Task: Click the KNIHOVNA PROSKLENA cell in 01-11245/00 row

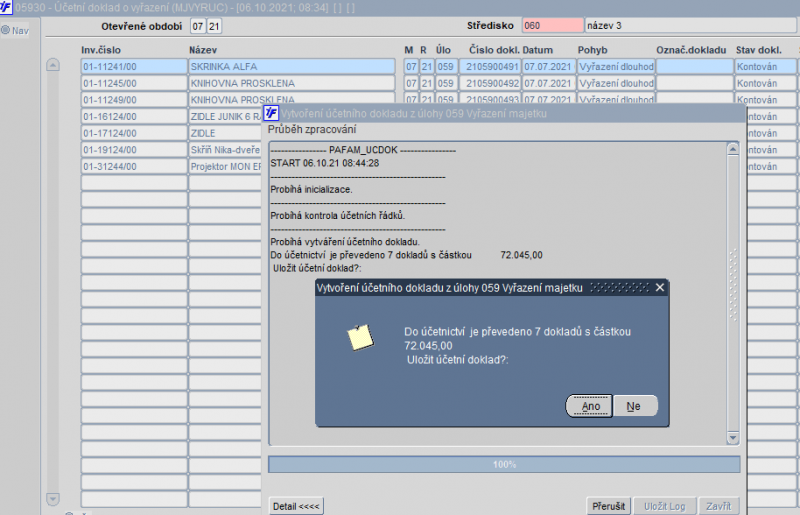Action: pos(292,83)
